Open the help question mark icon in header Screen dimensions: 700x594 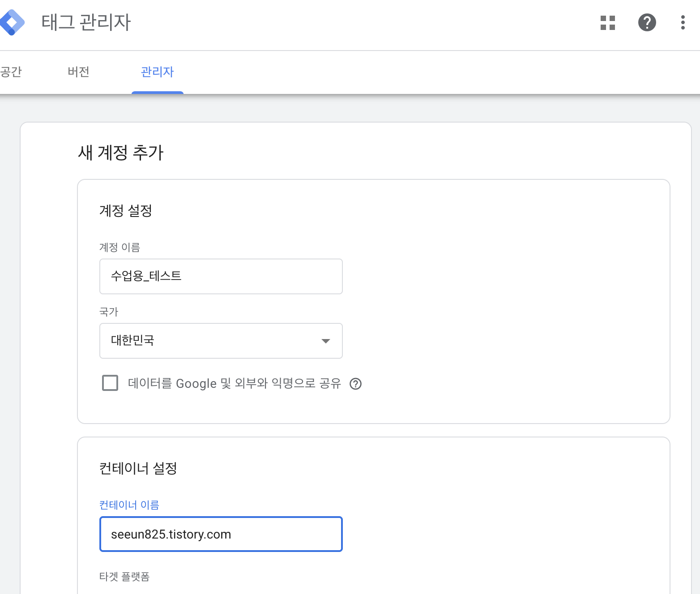click(x=647, y=22)
